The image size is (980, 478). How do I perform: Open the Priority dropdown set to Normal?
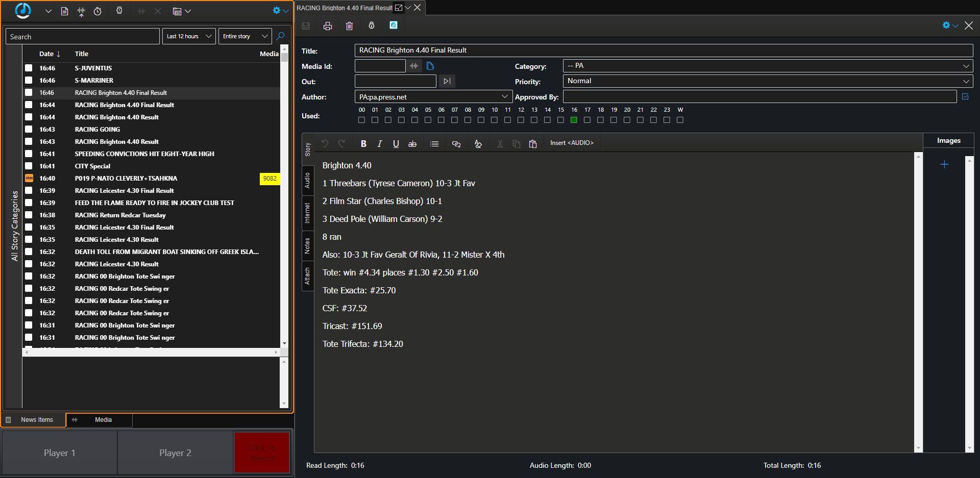(768, 81)
